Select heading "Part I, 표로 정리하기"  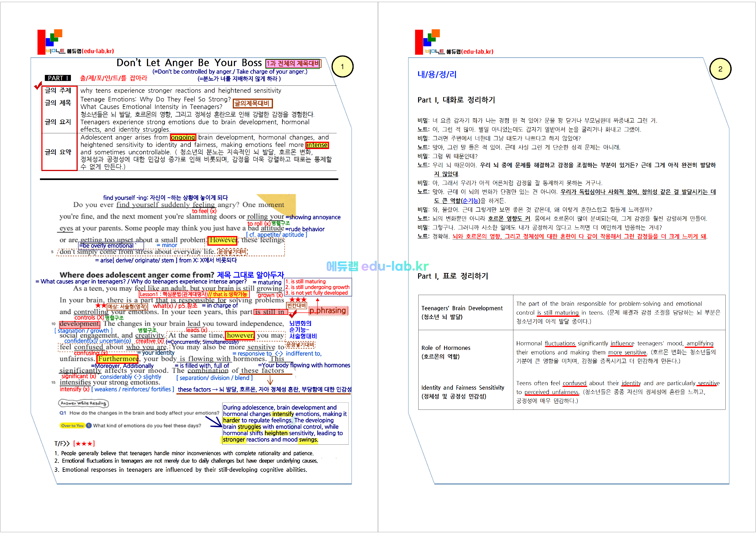[x=453, y=276]
